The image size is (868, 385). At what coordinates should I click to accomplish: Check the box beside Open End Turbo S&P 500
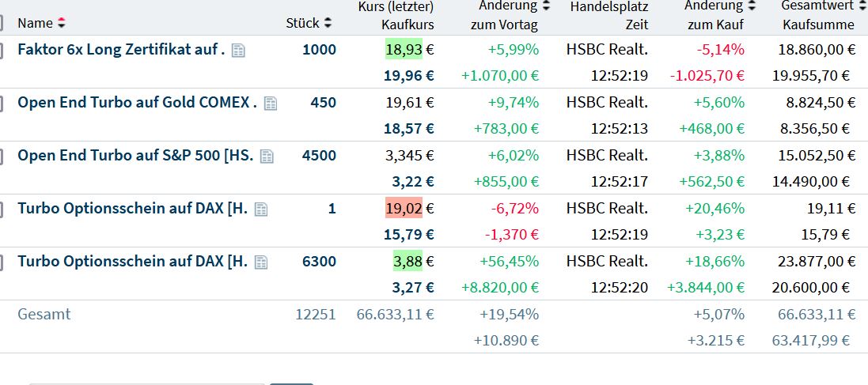tap(2, 156)
